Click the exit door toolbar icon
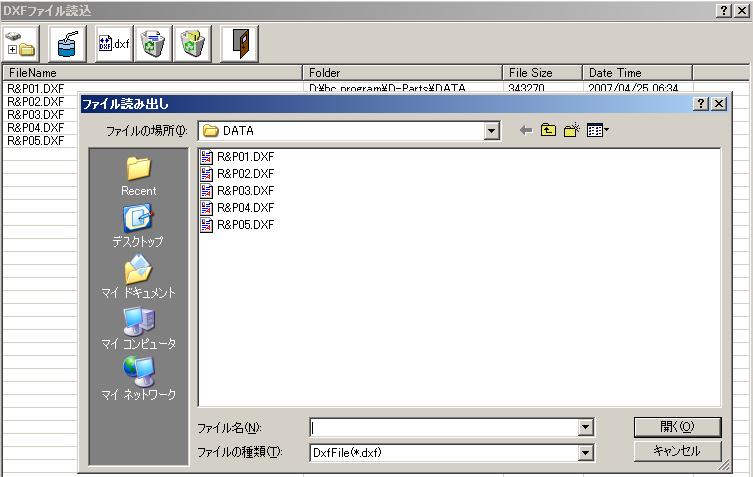 (x=240, y=43)
